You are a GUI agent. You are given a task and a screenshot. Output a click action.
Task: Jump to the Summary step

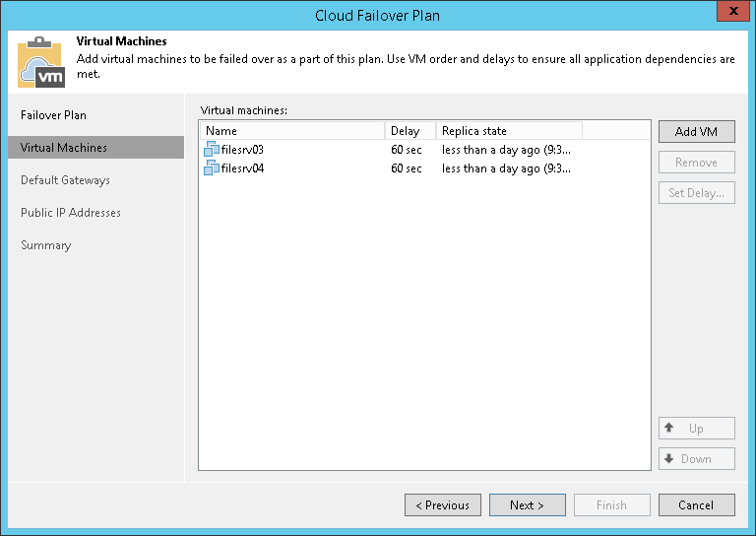46,245
